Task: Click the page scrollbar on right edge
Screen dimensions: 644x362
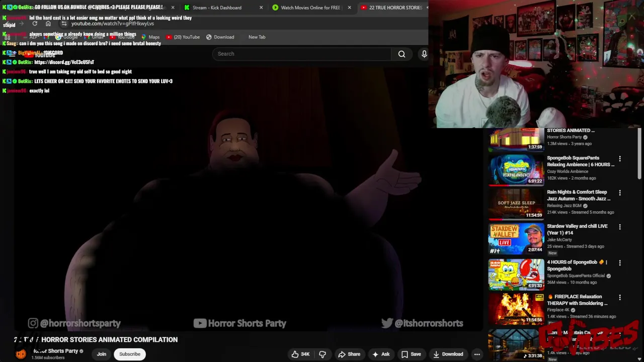Action: click(640, 153)
